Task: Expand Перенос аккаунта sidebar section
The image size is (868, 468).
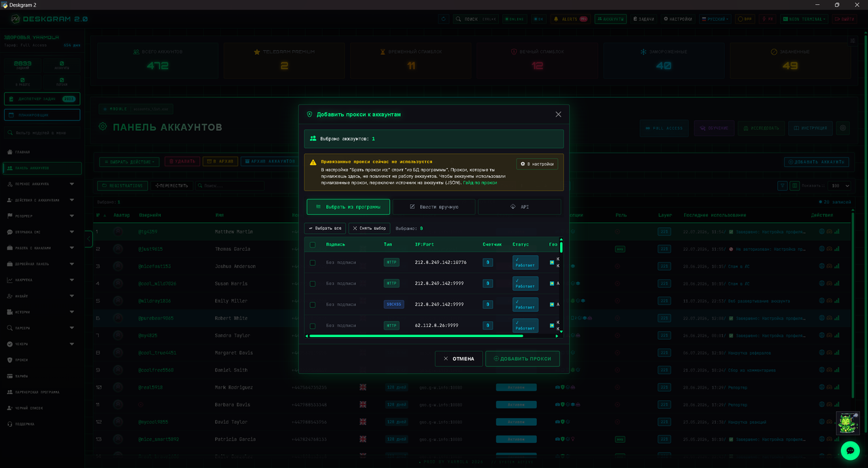Action: point(42,184)
